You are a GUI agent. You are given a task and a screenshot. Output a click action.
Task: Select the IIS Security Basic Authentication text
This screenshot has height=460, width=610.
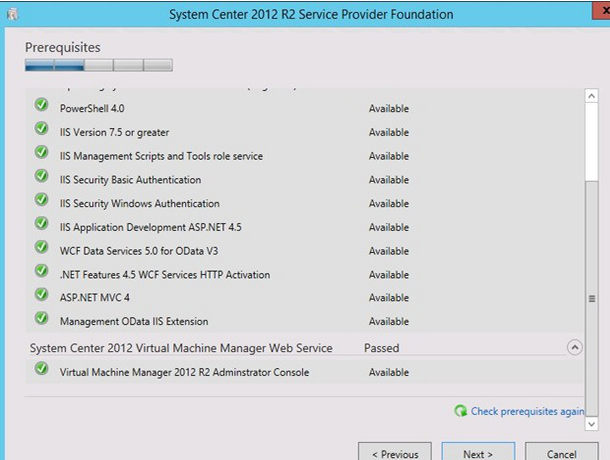pyautogui.click(x=130, y=180)
